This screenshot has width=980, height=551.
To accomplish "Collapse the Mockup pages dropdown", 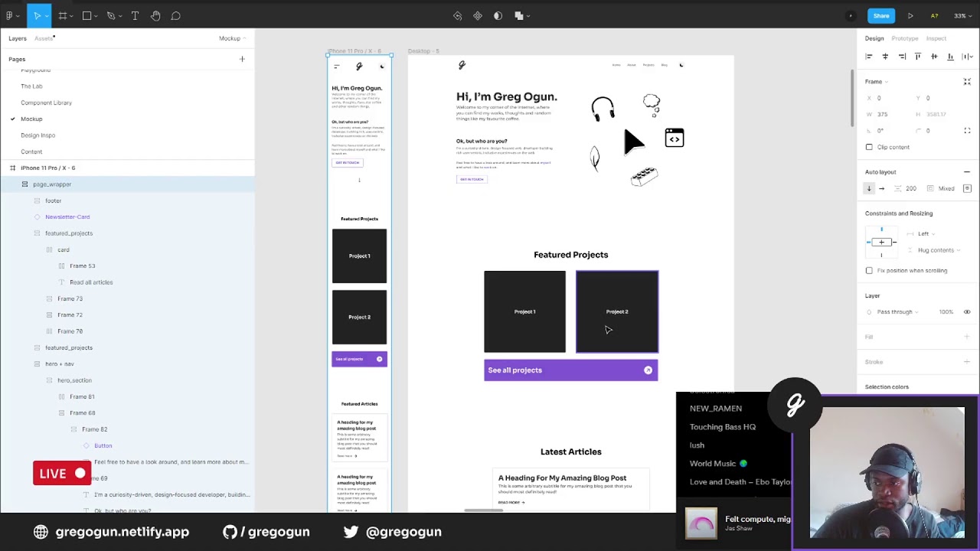I will (x=232, y=38).
